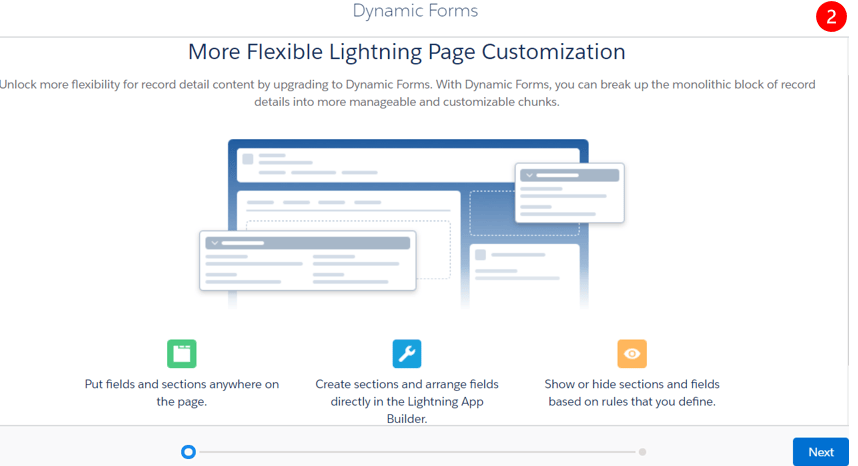This screenshot has height=466, width=858.
Task: Click the chevron in illustration's upper-right floating card
Action: 529,175
